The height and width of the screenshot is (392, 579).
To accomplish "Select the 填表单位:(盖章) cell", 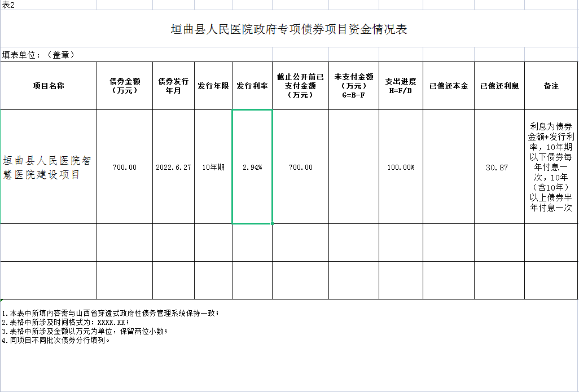I will (136, 55).
